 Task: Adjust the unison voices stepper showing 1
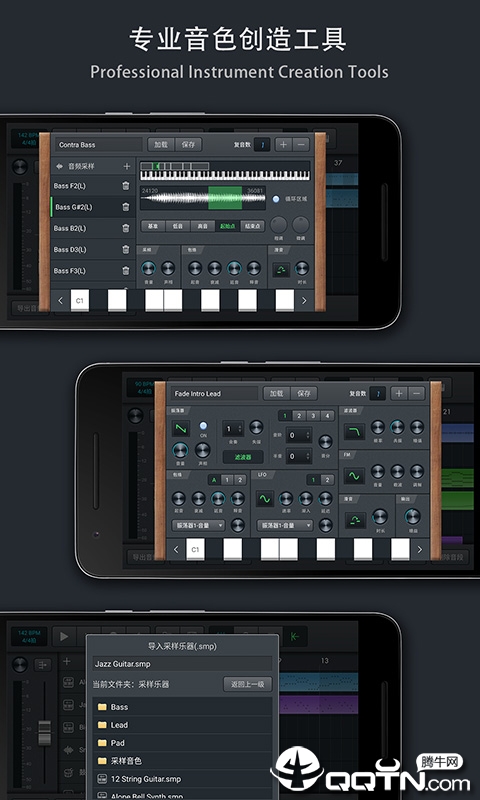pyautogui.click(x=233, y=429)
